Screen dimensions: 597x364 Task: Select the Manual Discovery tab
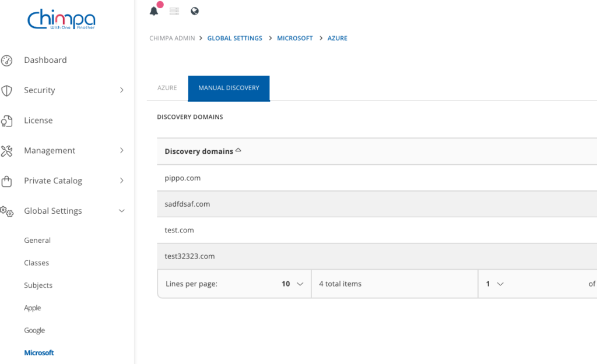pos(229,89)
